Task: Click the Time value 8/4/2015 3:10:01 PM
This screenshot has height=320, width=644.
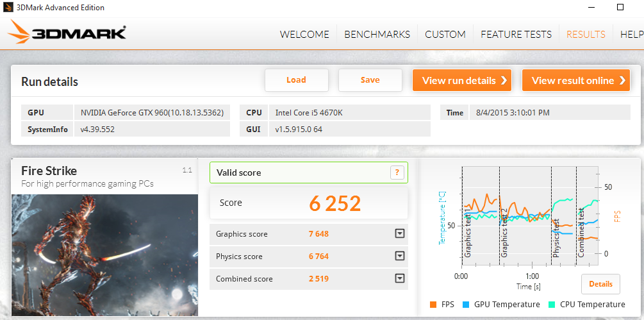Action: coord(513,113)
